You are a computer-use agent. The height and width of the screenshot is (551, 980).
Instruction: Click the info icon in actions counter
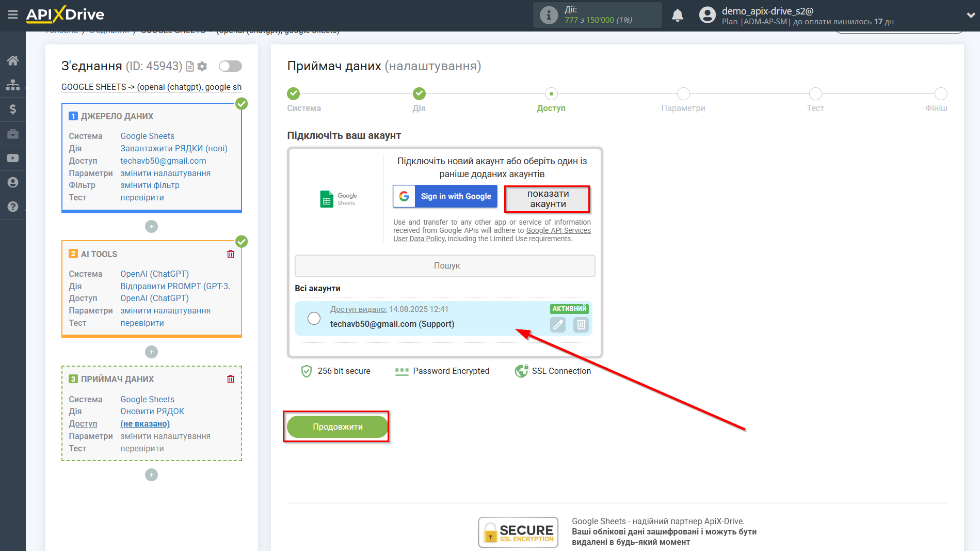(x=549, y=15)
